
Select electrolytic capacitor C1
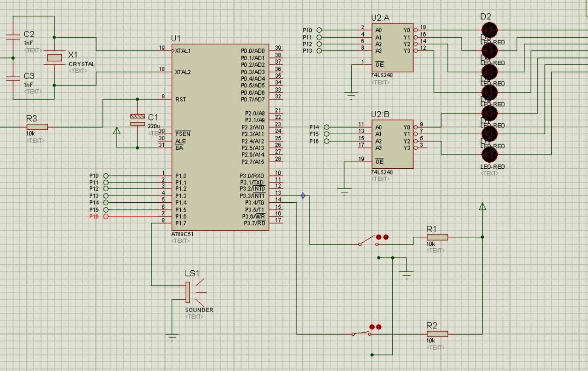pos(137,120)
